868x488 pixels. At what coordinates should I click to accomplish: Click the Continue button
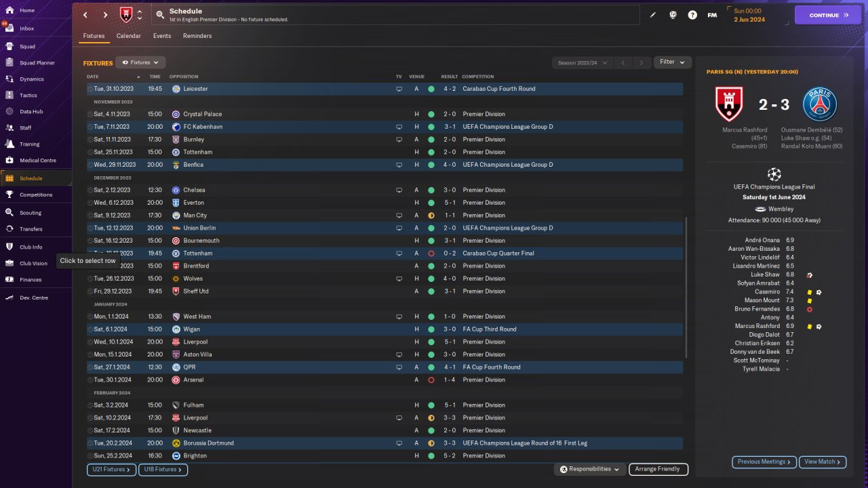[x=828, y=15]
